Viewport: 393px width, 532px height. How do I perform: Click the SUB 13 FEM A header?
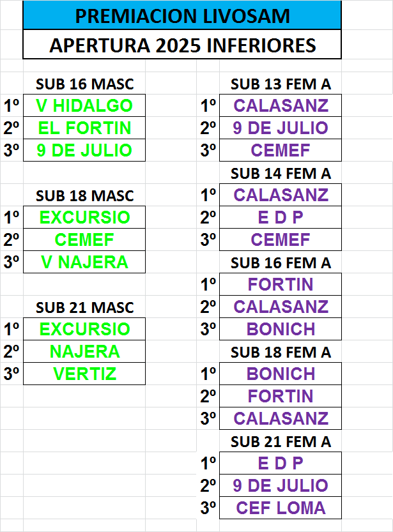(281, 84)
